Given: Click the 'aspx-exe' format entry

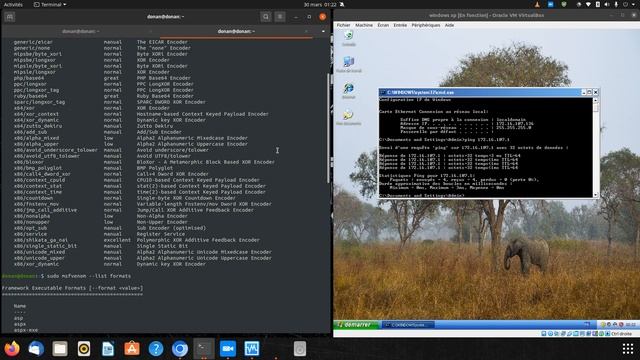Looking at the screenshot, I should [26, 330].
